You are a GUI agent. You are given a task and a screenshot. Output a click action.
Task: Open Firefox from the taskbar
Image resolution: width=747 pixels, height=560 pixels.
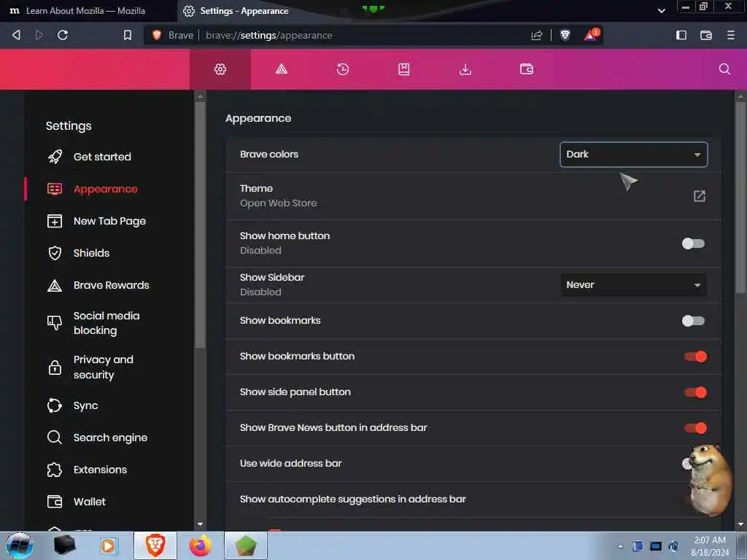tap(200, 545)
